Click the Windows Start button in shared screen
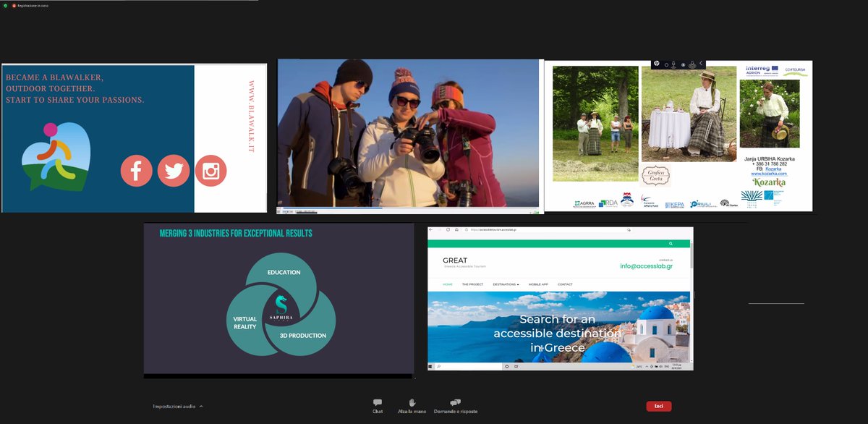Image resolution: width=868 pixels, height=424 pixels. (431, 367)
